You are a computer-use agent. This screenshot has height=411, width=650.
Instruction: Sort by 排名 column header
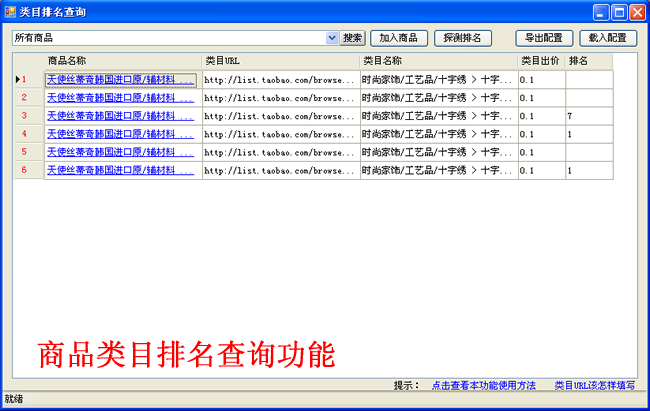(x=588, y=61)
